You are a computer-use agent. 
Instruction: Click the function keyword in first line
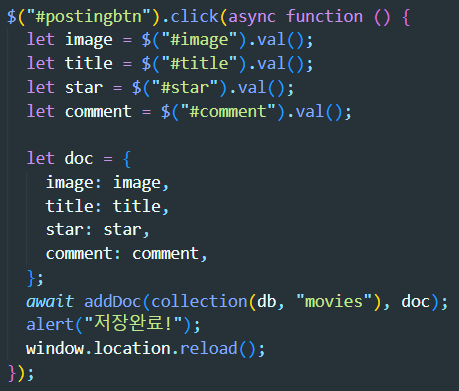coord(324,16)
